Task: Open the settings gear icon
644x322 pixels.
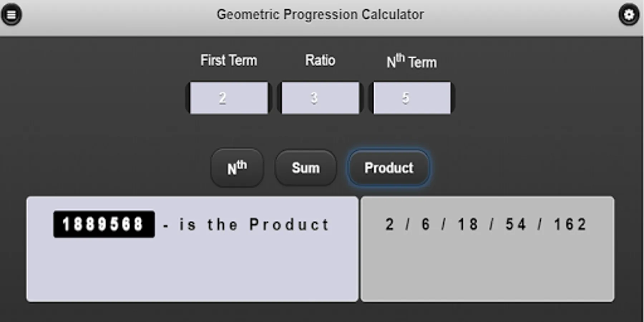Action: click(x=629, y=15)
